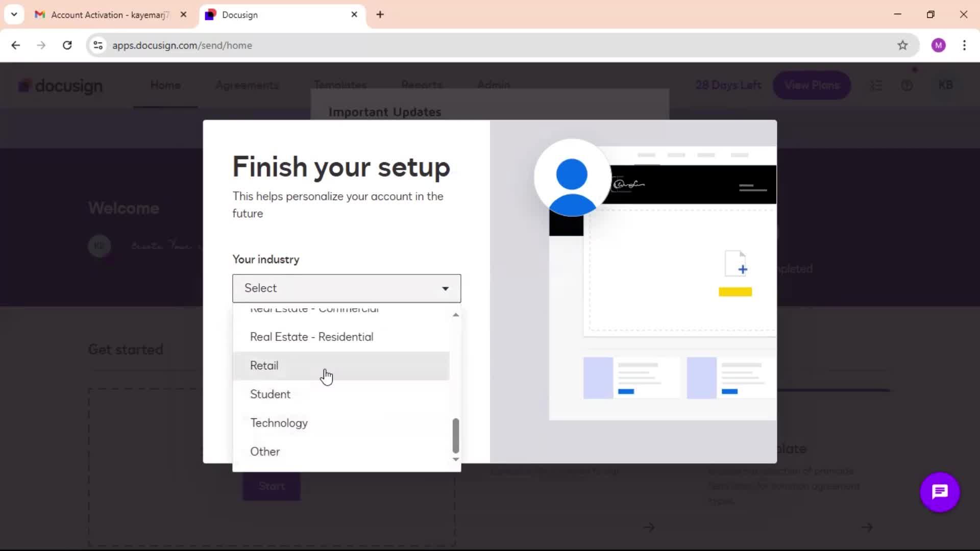Image resolution: width=980 pixels, height=551 pixels.
Task: Click scroll up arrow of industry list
Action: click(x=456, y=315)
